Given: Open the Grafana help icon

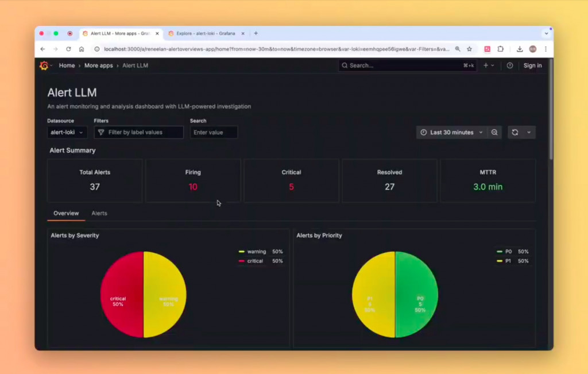Looking at the screenshot, I should [510, 65].
